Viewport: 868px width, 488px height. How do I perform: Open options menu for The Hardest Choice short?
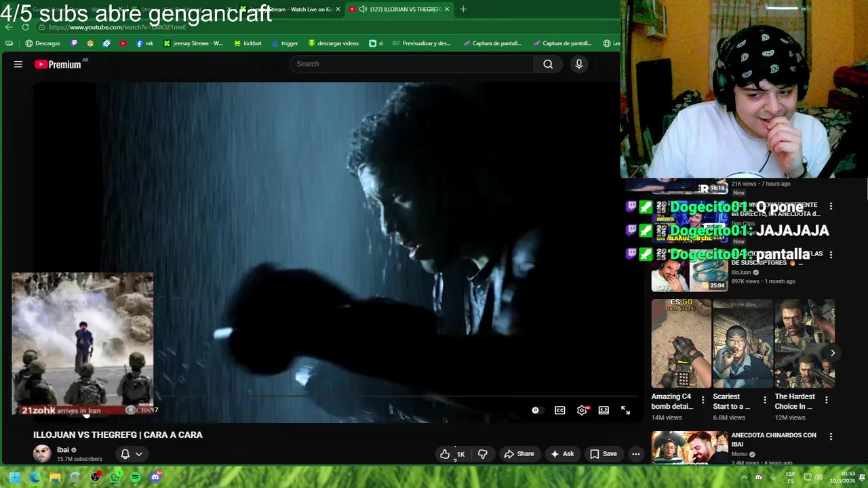coord(826,401)
